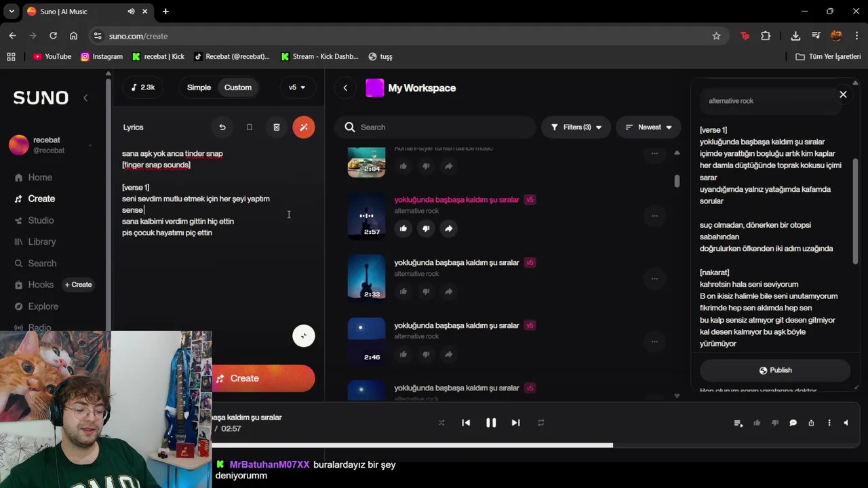This screenshot has height=488, width=868.
Task: Undo lyrics edit with the undo arrow icon
Action: click(222, 127)
